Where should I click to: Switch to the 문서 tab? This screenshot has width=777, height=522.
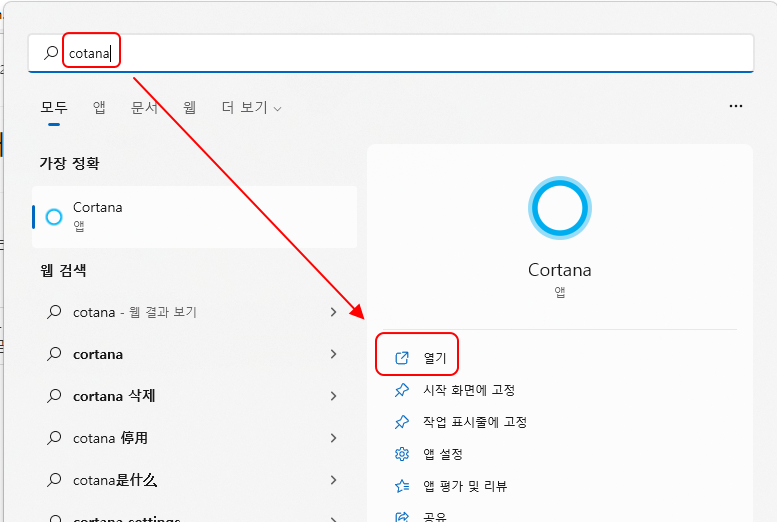144,108
